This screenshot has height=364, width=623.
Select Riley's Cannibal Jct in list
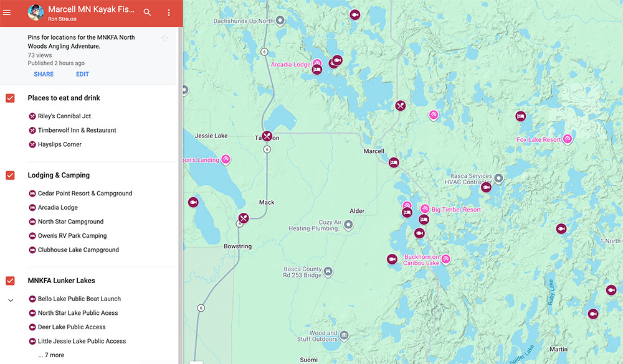point(64,116)
